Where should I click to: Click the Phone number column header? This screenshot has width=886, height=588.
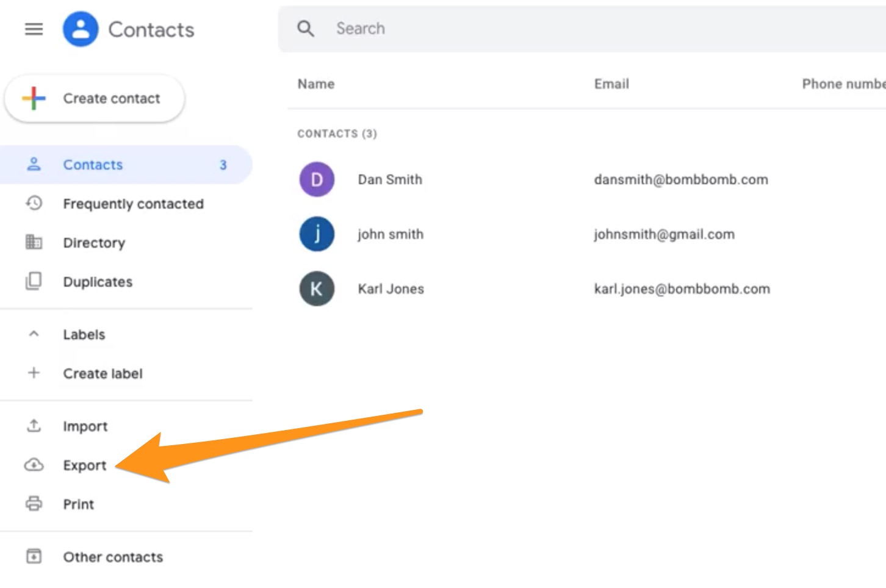844,84
